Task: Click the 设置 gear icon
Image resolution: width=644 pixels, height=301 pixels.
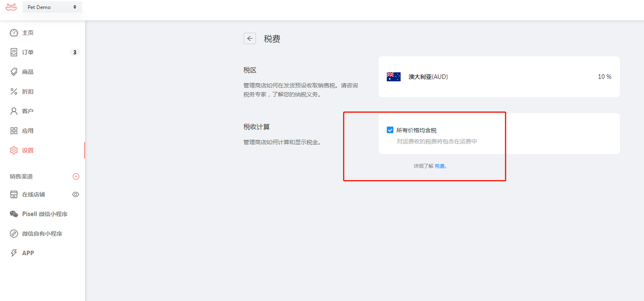Action: (14, 150)
